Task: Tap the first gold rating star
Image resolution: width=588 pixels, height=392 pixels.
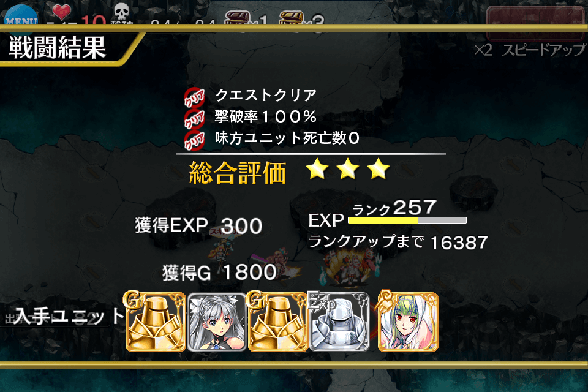Action: 317,168
